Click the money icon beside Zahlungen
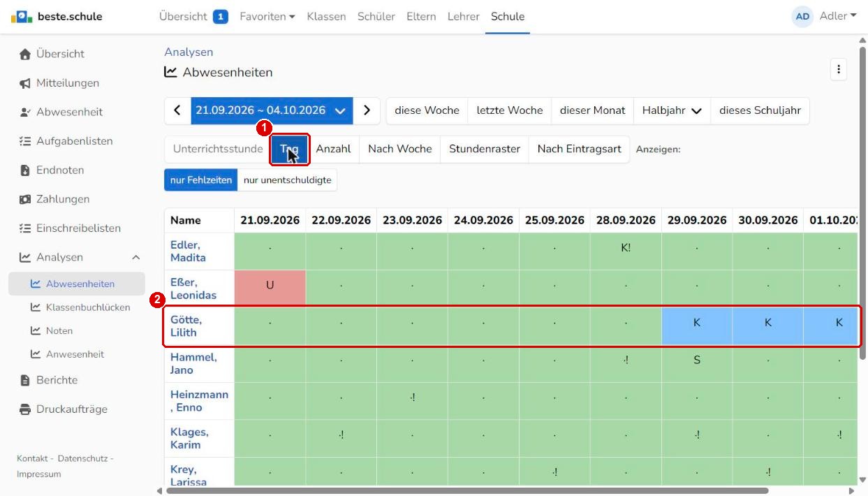Image resolution: width=868 pixels, height=496 pixels. [x=25, y=199]
